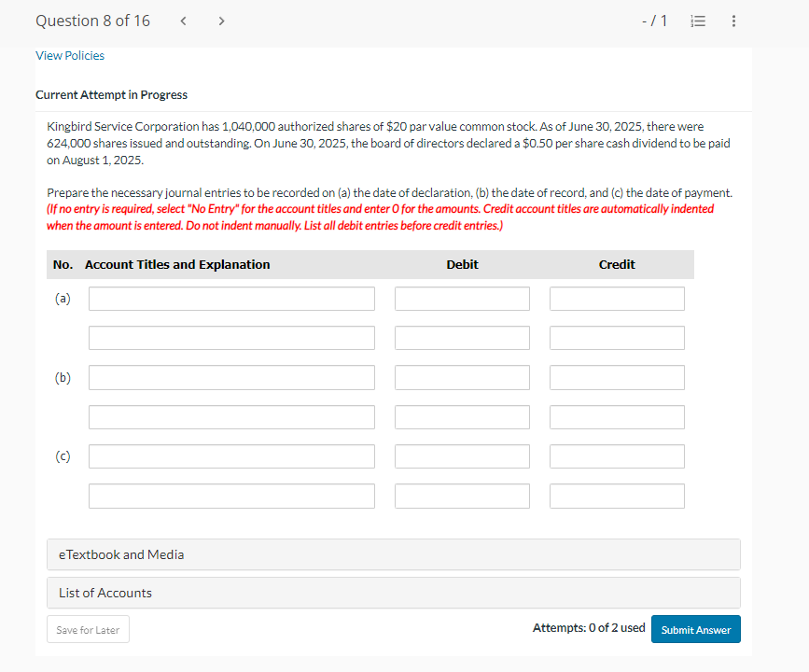
Task: Select first account title field for entry (a)
Action: click(x=231, y=299)
